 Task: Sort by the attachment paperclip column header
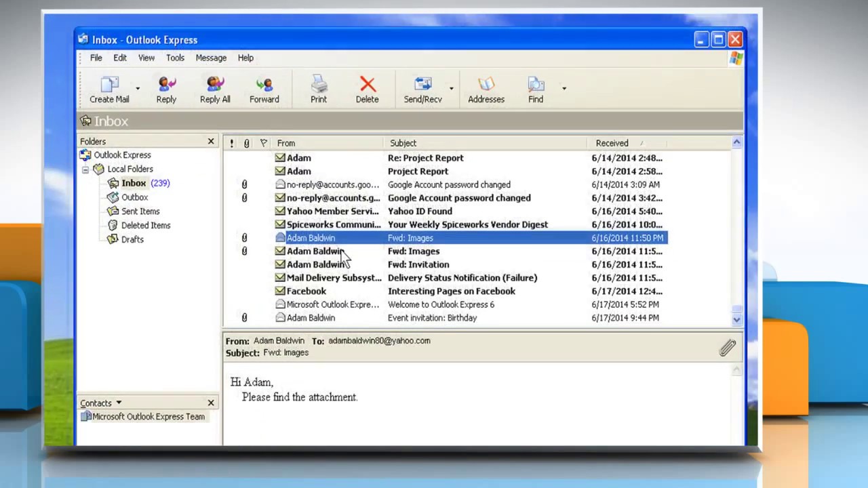(x=246, y=143)
